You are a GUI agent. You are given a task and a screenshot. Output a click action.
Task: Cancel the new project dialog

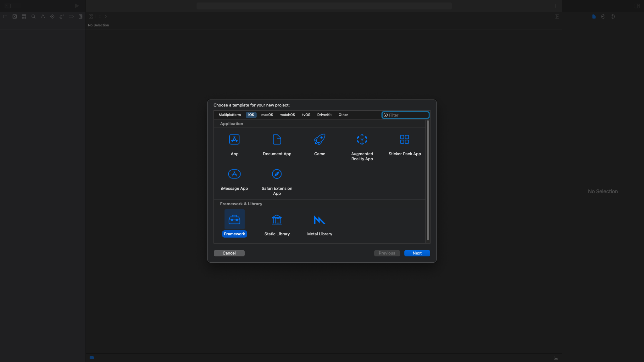[x=229, y=253]
